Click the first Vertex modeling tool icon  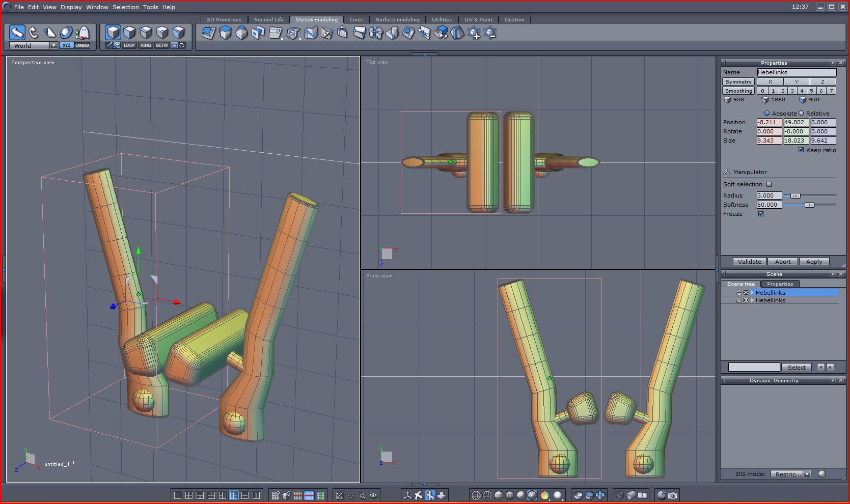(x=209, y=33)
